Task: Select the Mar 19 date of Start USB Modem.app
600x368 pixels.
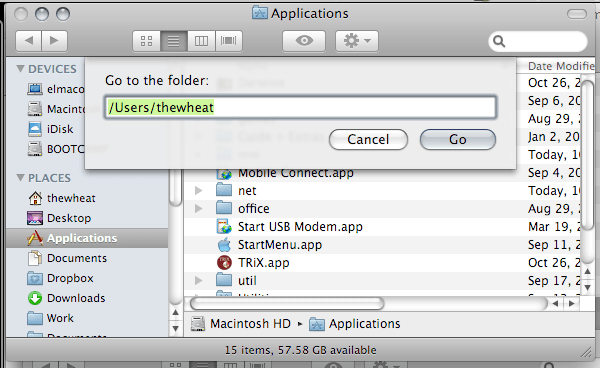Action: click(554, 227)
